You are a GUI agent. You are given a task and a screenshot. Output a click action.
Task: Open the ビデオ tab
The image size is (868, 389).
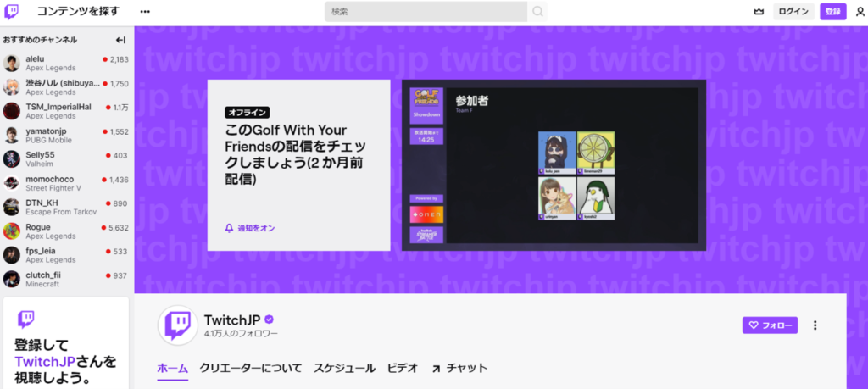[x=403, y=368]
